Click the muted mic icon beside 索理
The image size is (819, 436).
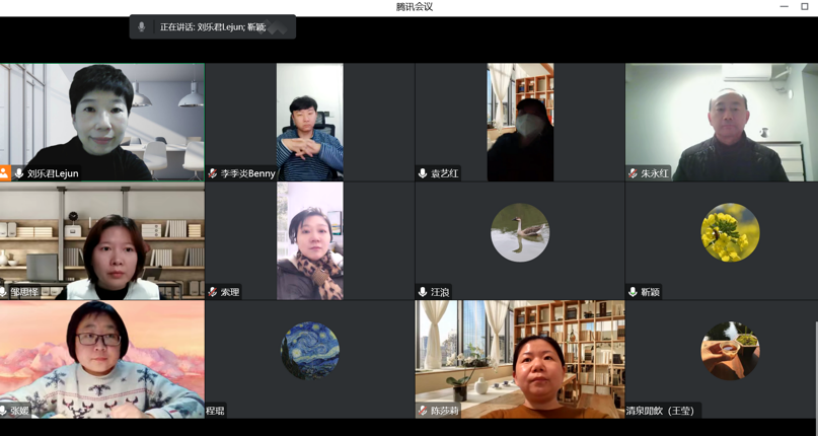(213, 292)
